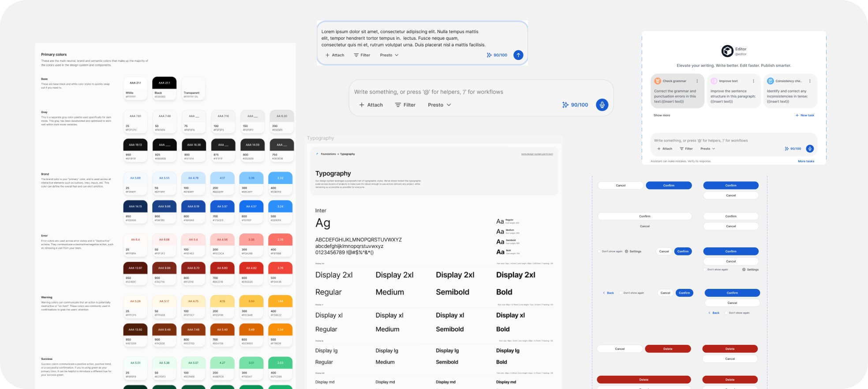Click the breadcrumb icon before Foundations

(x=318, y=154)
